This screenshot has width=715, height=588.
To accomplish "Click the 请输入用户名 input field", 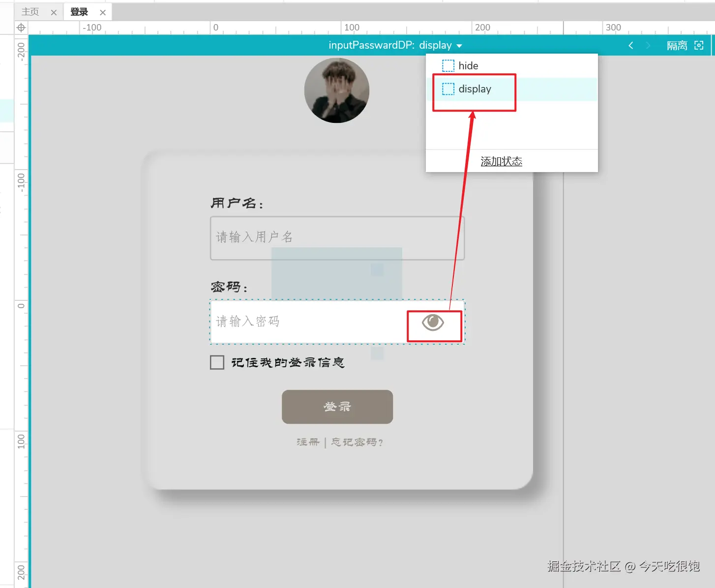I will coord(337,238).
